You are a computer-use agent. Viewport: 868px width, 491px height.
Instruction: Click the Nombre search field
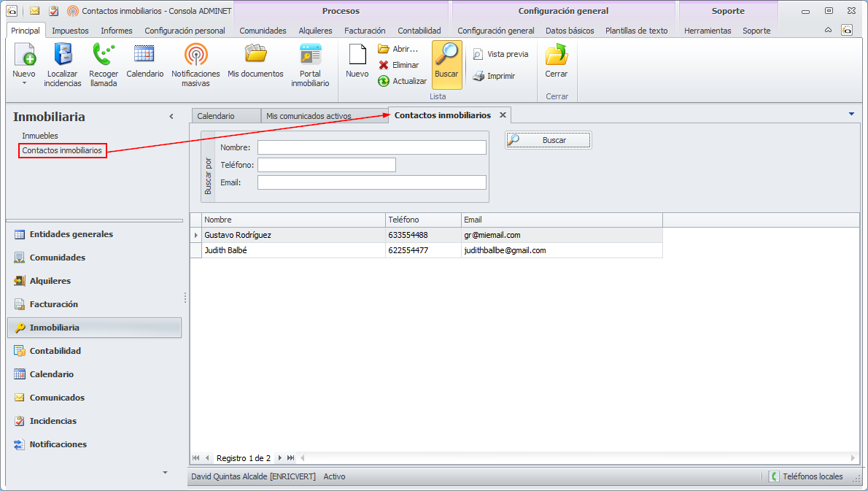pos(371,147)
